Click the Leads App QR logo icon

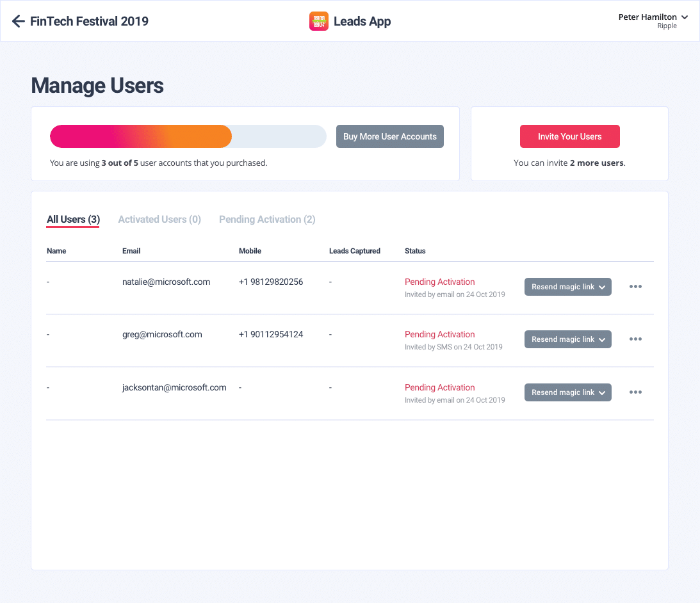click(319, 21)
